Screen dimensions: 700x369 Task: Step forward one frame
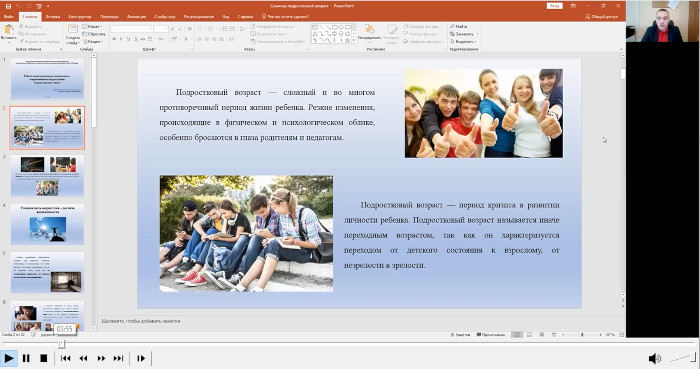pyautogui.click(x=141, y=358)
